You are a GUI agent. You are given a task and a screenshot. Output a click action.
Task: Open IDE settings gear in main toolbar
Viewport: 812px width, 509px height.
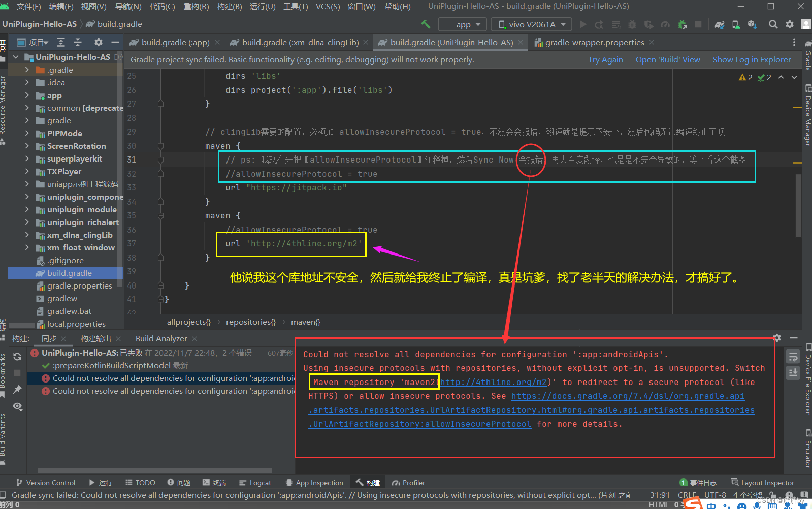click(x=790, y=24)
